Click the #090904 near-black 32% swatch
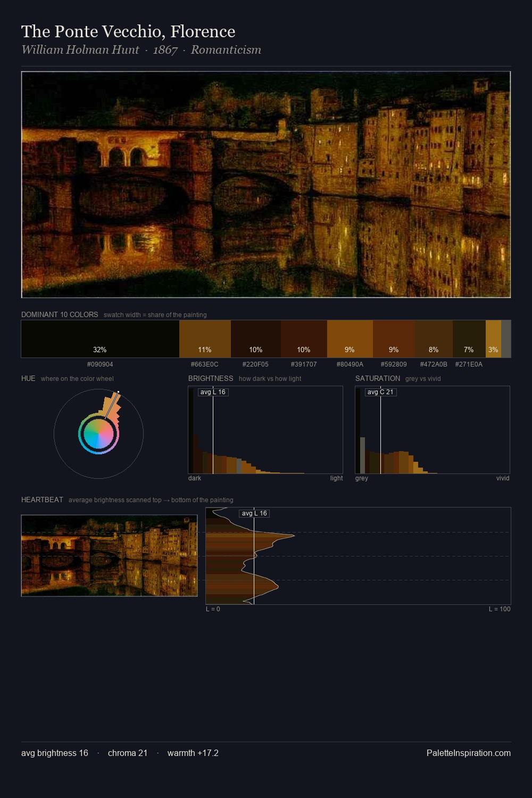This screenshot has width=532, height=798. 100,339
